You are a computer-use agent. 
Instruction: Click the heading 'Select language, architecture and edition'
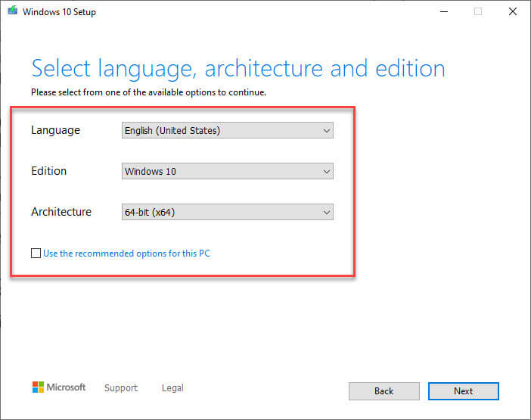238,69
